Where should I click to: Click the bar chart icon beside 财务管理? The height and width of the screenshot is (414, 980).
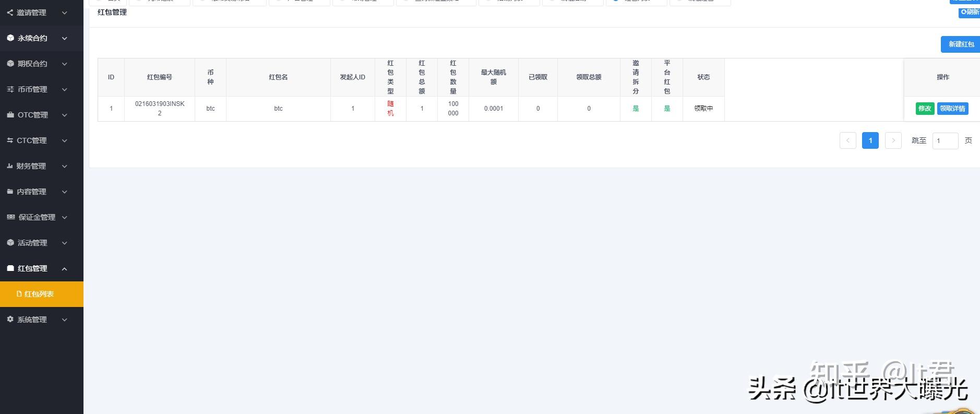[10, 166]
